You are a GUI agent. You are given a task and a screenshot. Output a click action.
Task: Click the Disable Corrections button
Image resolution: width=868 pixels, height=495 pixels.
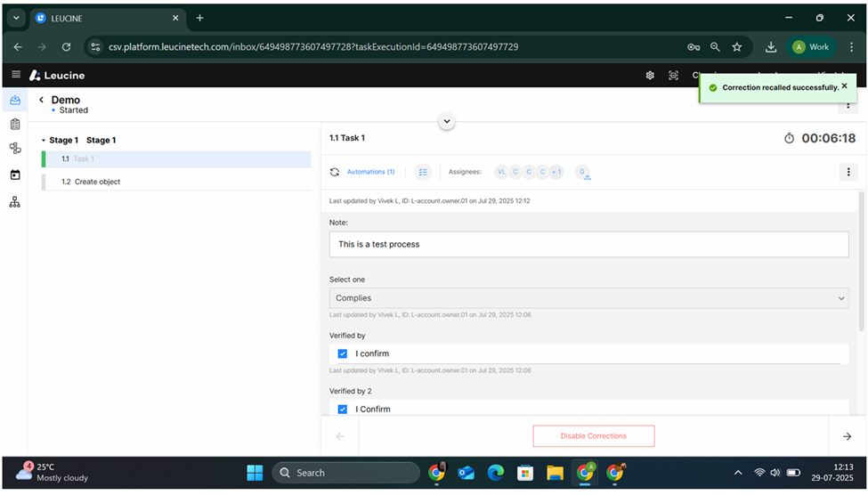coord(593,436)
